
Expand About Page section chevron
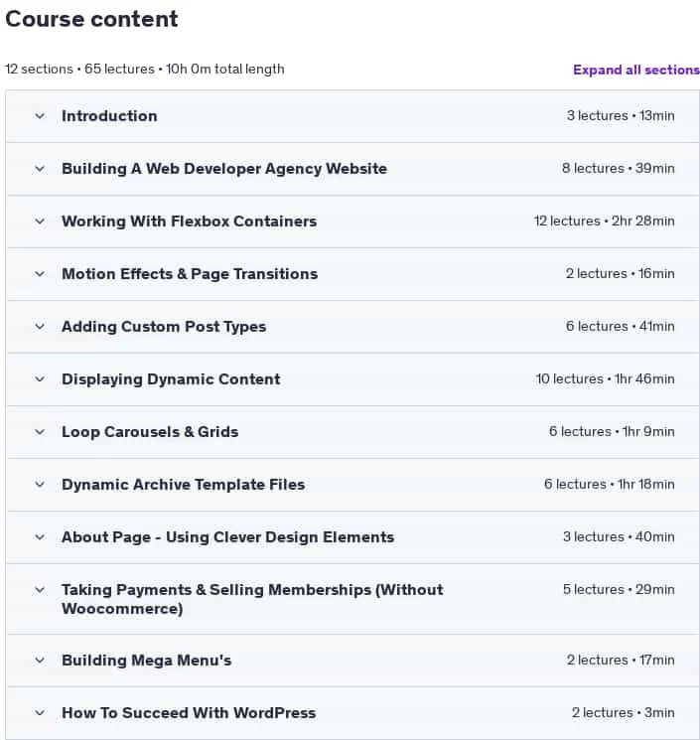40,537
